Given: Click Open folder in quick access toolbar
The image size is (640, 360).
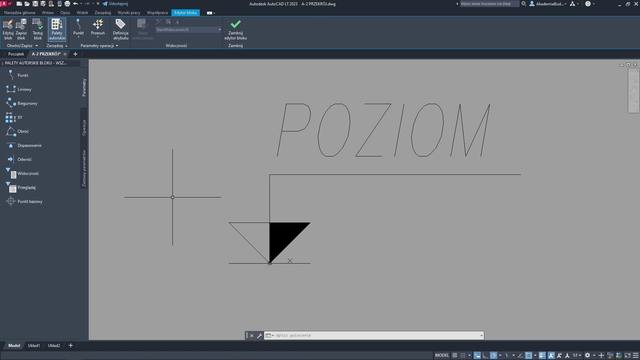Looking at the screenshot, I should coord(27,4).
